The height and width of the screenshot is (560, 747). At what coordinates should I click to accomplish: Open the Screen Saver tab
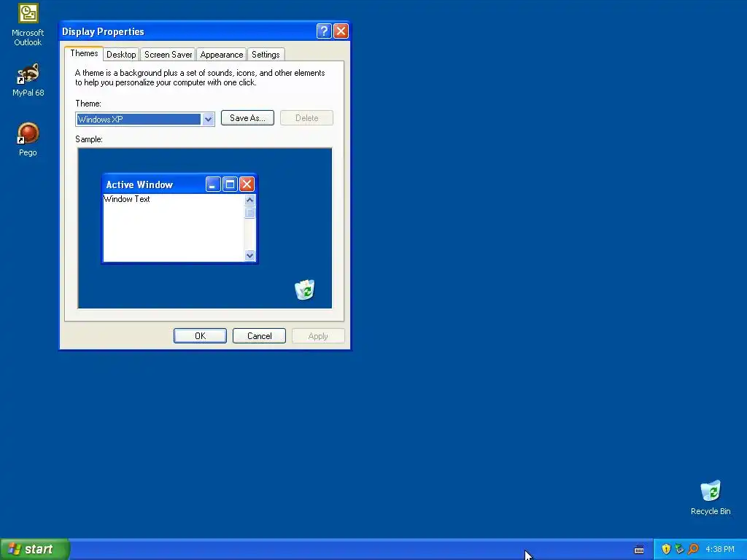tap(169, 55)
